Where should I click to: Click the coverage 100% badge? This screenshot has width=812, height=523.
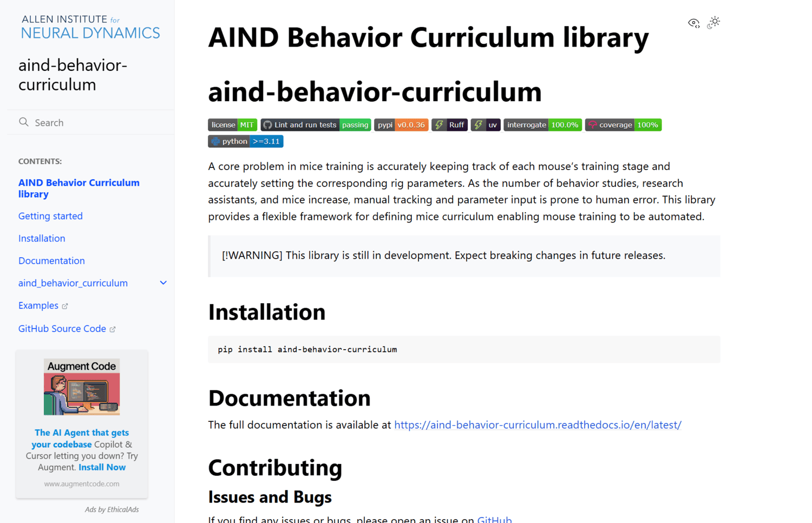(623, 125)
